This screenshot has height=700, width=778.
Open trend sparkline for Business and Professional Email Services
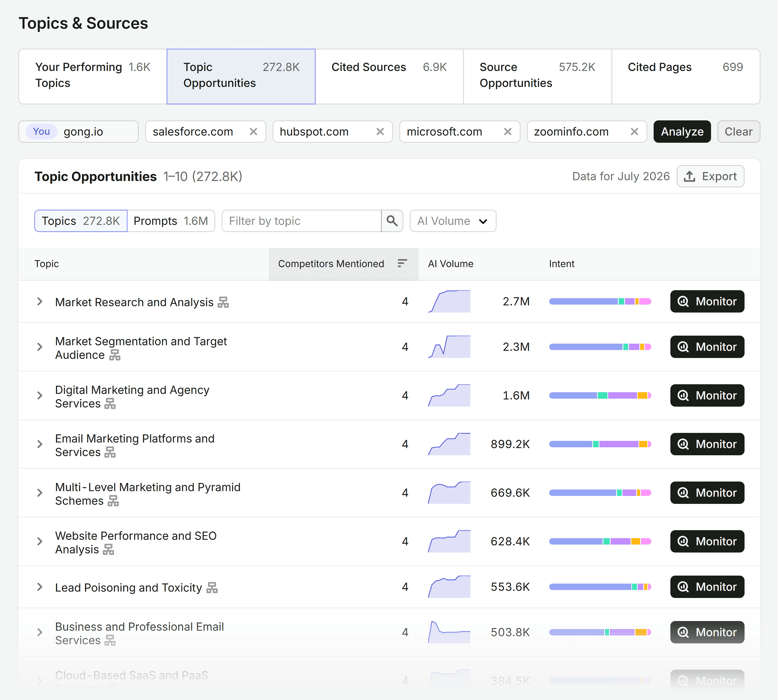tap(449, 632)
